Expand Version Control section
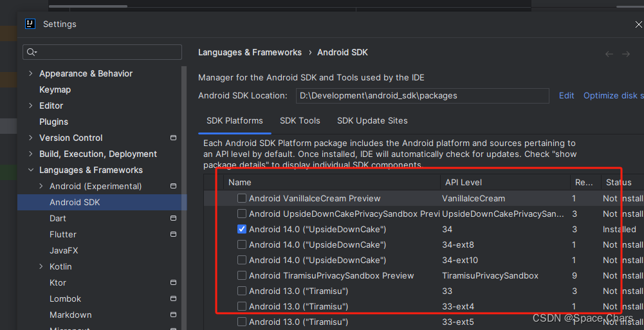The width and height of the screenshot is (644, 330). [31, 138]
